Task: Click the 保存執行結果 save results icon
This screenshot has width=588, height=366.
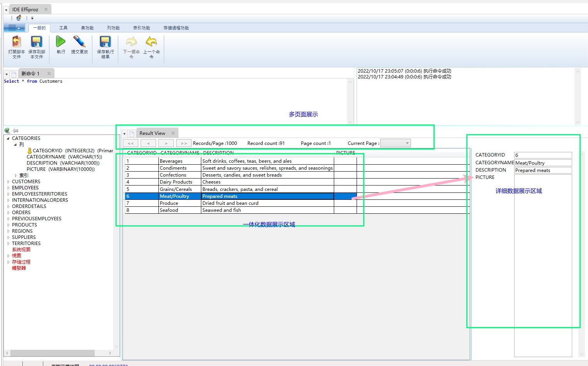Action: click(105, 42)
